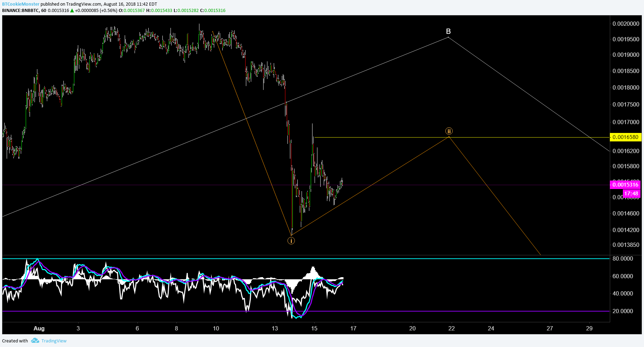This screenshot has width=644, height=347.
Task: Click the 20.0000 indicator axis value
Action: [x=623, y=311]
